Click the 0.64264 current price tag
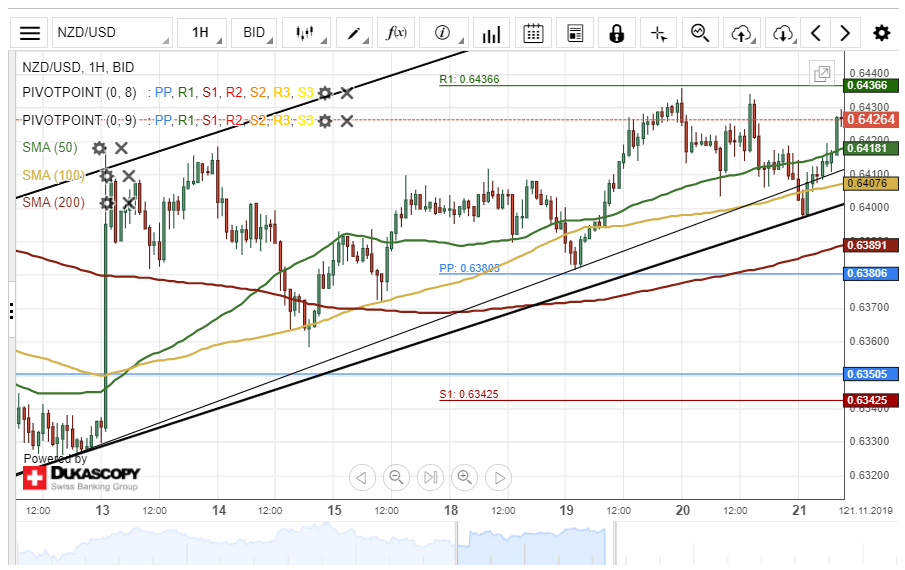This screenshot has height=570, width=905. pyautogui.click(x=872, y=119)
